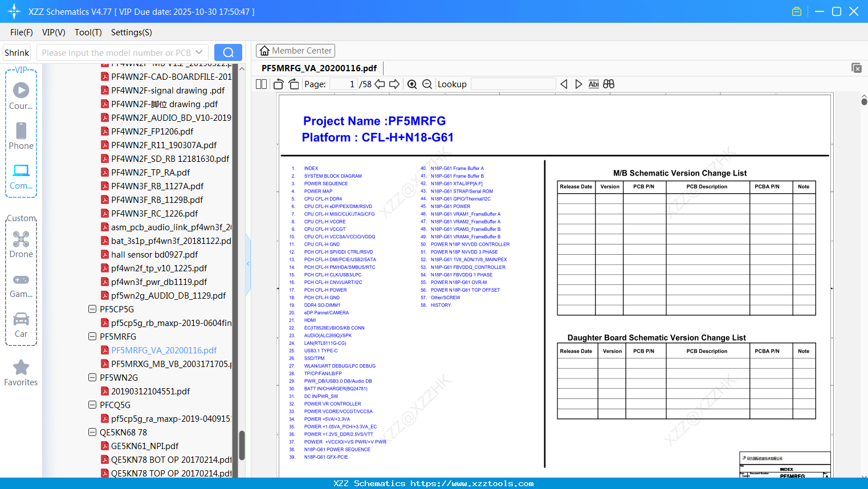Open the Settings(S) menu
Viewport: 868px width, 489px height.
pyautogui.click(x=132, y=32)
